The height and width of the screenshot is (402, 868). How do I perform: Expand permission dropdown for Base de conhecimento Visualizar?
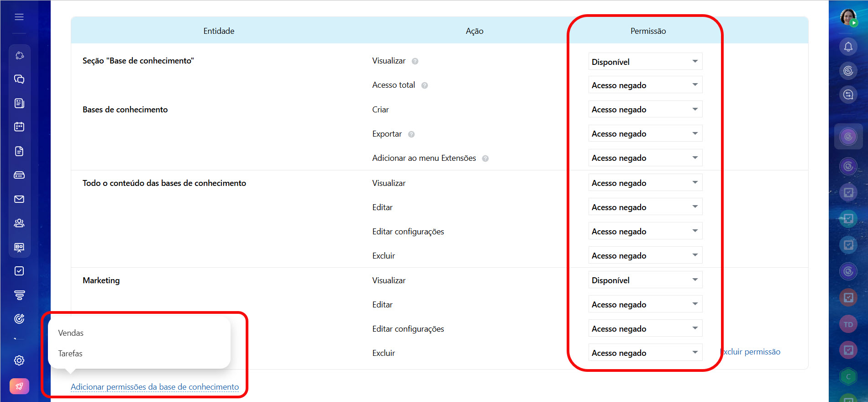[645, 62]
